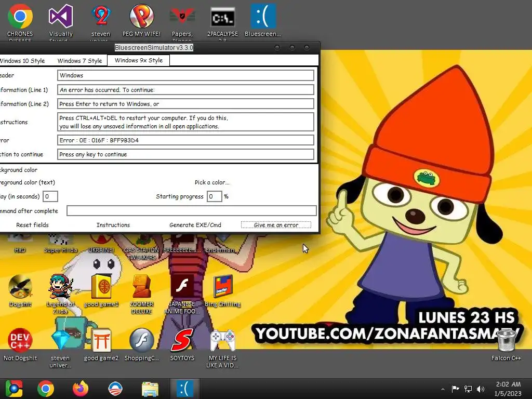Show hidden tray icons arrow
This screenshot has height=399, width=532.
pos(443,389)
